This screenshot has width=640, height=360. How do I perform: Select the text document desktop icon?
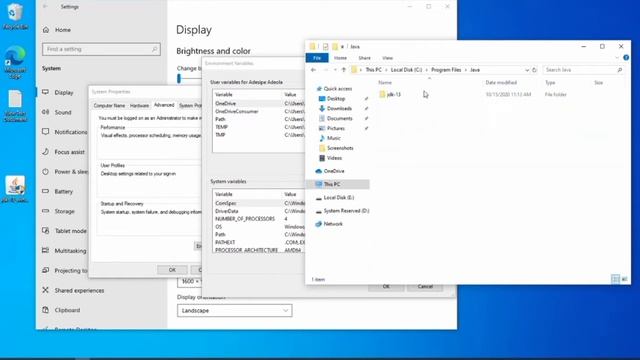[x=16, y=106]
